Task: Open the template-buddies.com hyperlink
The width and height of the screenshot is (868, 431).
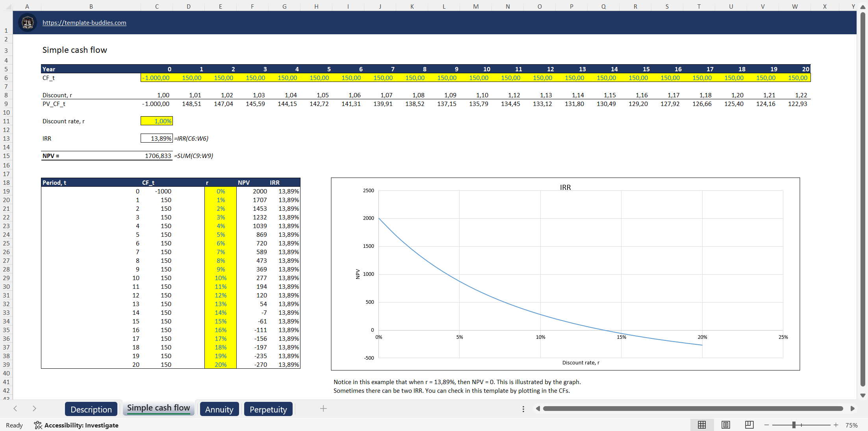Action: tap(84, 22)
